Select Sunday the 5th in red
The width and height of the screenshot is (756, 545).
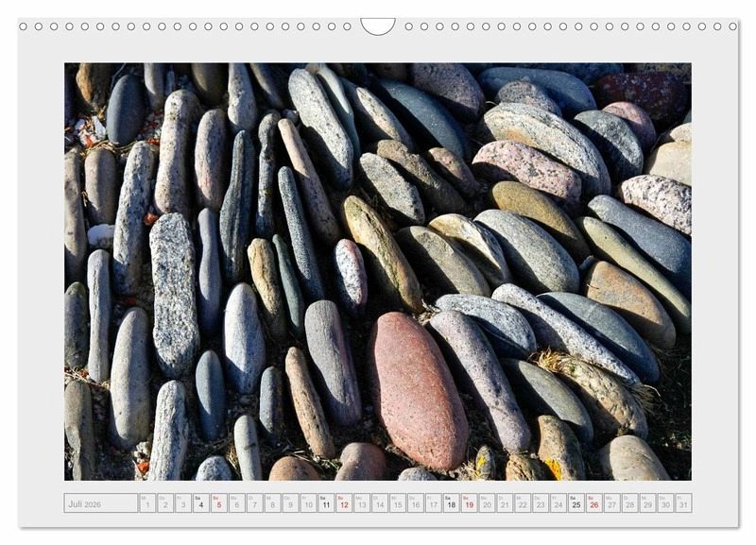(218, 502)
